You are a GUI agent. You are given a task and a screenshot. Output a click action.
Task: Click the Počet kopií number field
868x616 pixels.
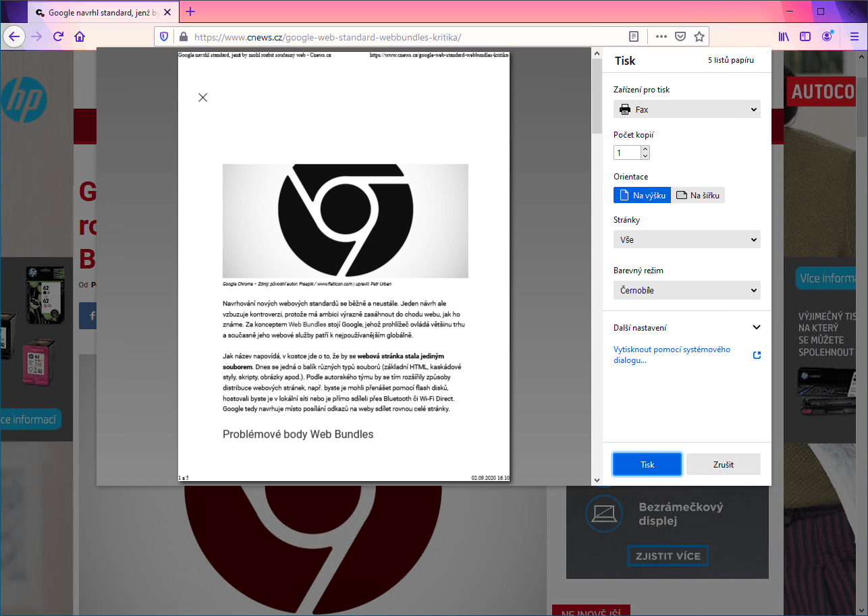click(x=627, y=152)
